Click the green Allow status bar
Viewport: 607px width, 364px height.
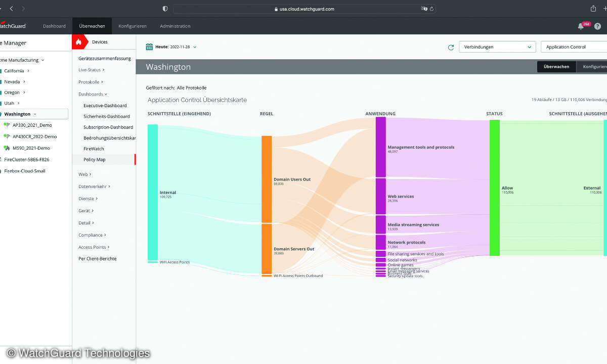click(495, 188)
